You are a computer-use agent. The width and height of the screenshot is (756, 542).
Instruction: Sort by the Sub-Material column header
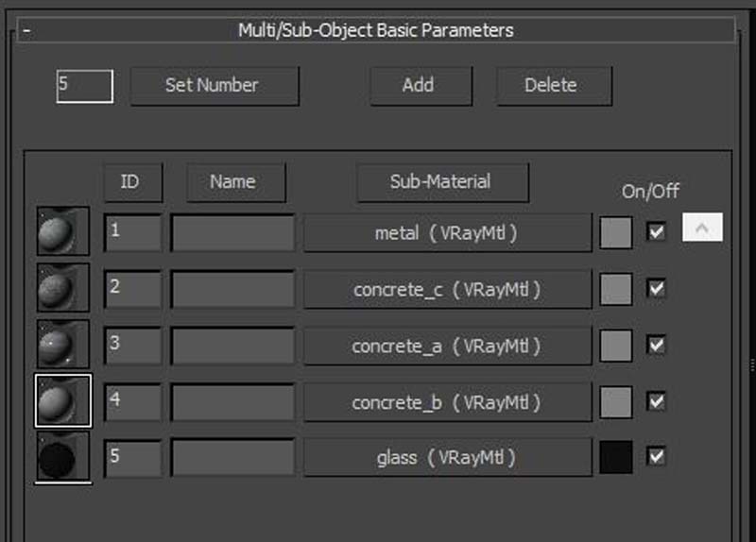pyautogui.click(x=441, y=182)
